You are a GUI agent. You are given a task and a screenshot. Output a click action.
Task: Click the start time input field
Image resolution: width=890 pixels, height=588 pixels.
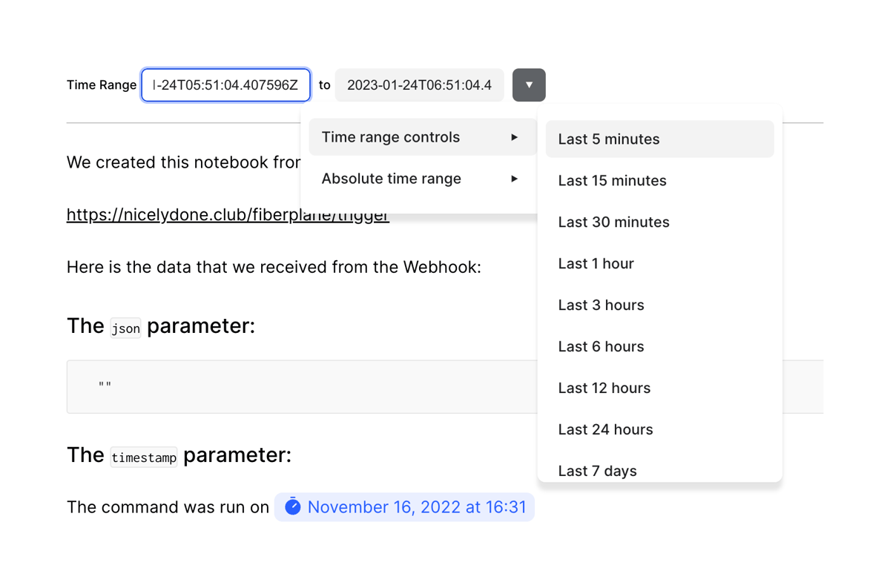pos(225,85)
